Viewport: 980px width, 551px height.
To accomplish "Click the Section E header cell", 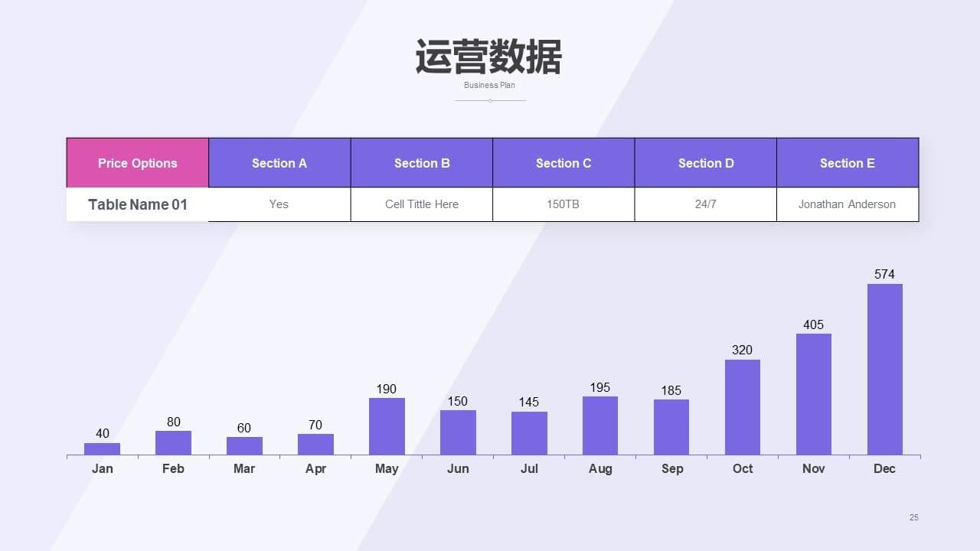I will pos(847,163).
